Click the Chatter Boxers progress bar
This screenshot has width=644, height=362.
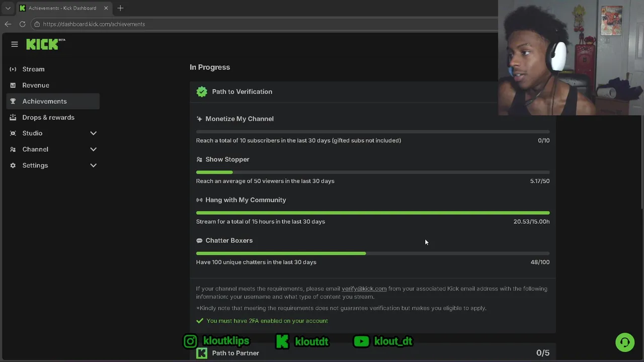tap(373, 253)
